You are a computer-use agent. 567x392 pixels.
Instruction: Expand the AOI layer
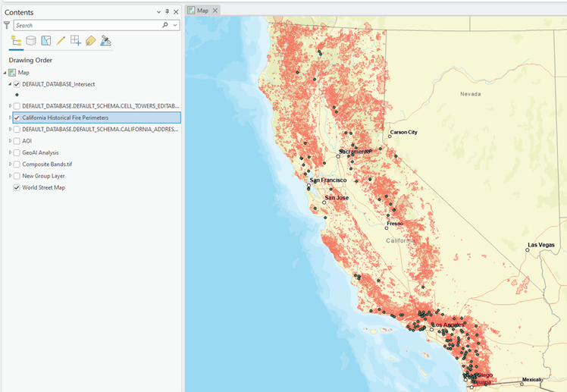10,141
